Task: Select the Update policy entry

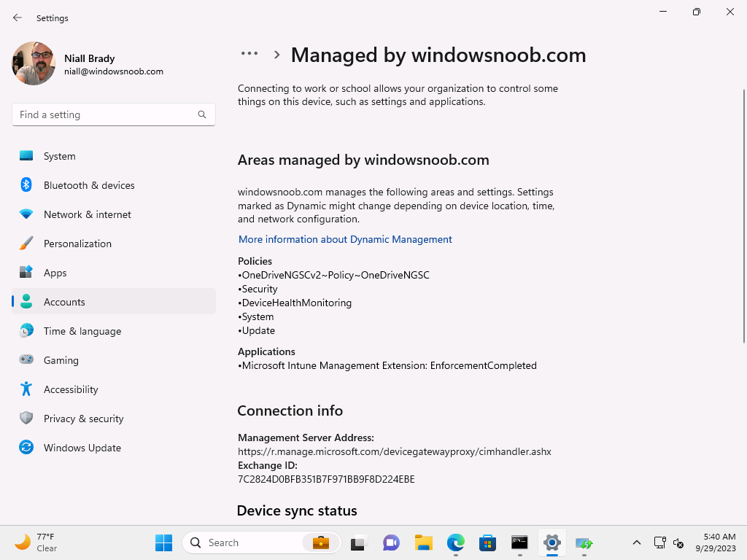Action: 258,330
